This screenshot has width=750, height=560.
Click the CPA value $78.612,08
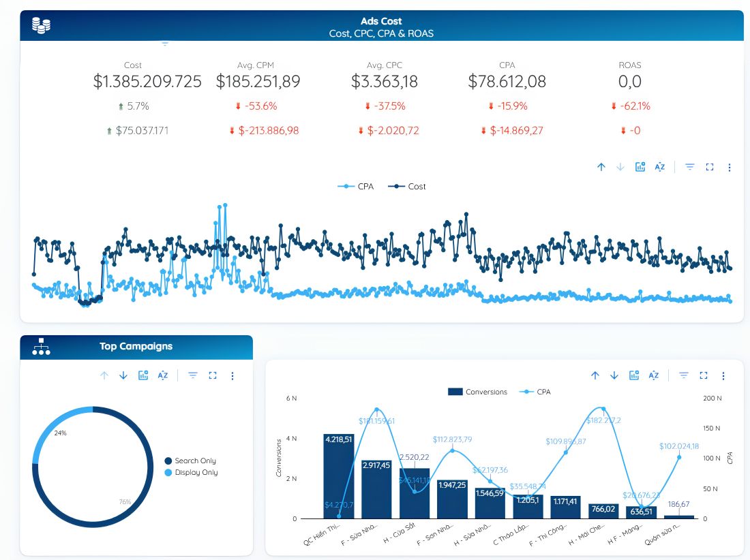[x=507, y=81]
